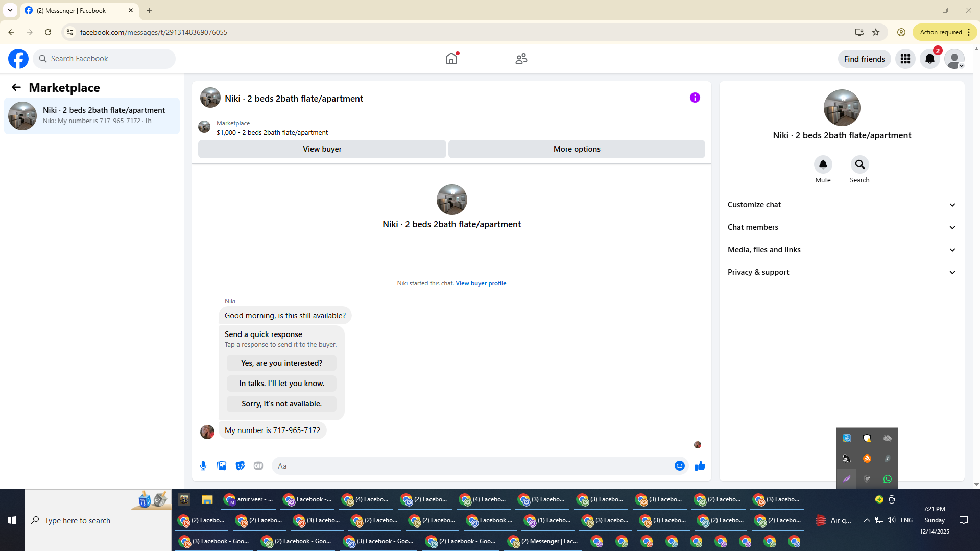Mute this chat with the bell icon
Image resolution: width=980 pixels, height=551 pixels.
(823, 164)
